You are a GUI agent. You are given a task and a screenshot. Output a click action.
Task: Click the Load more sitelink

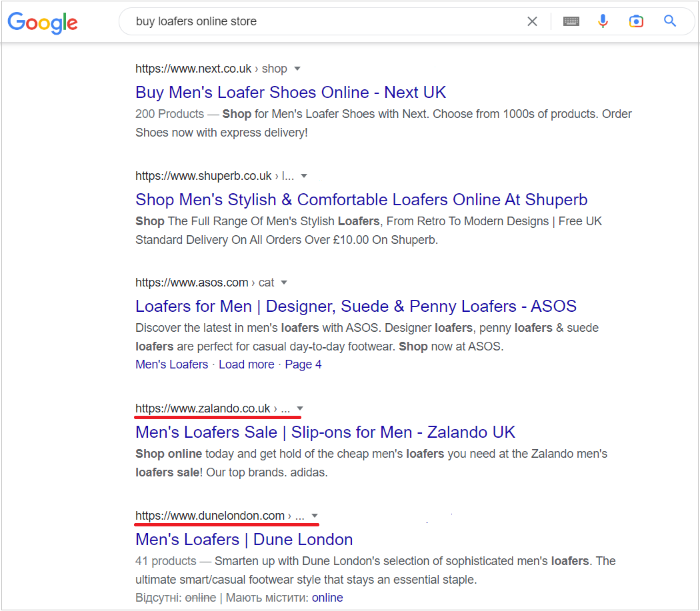click(247, 364)
